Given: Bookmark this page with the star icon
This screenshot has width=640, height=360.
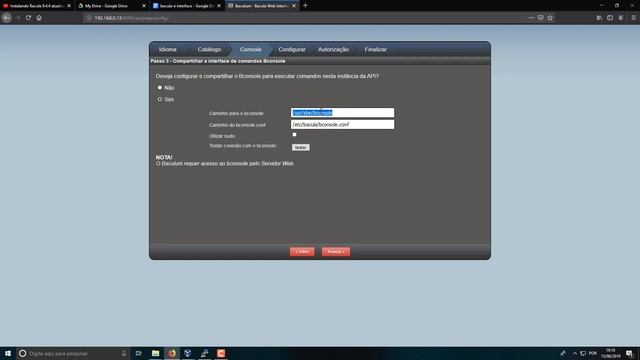Looking at the screenshot, I should pos(550,18).
